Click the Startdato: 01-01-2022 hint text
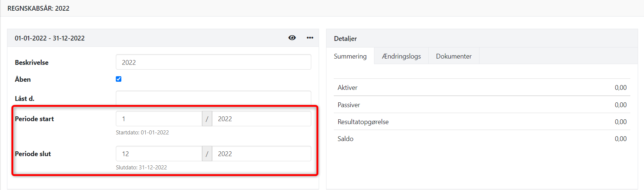644x190 pixels. tap(142, 133)
